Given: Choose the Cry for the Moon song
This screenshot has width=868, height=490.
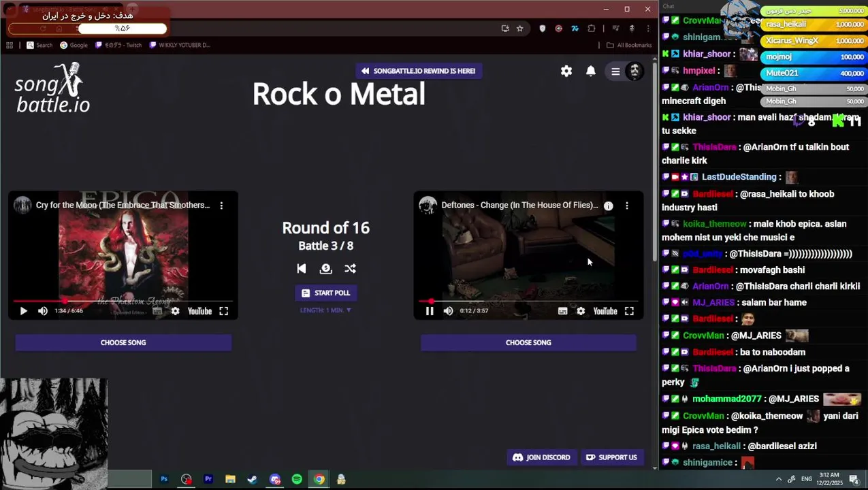Looking at the screenshot, I should coord(123,342).
